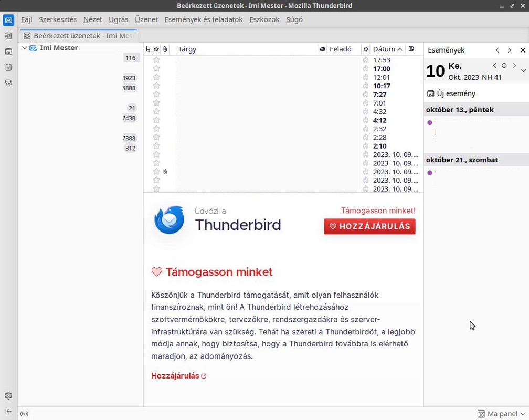Sort by attachment column header icon
Screen dimensions: 529x420
pos(165,49)
